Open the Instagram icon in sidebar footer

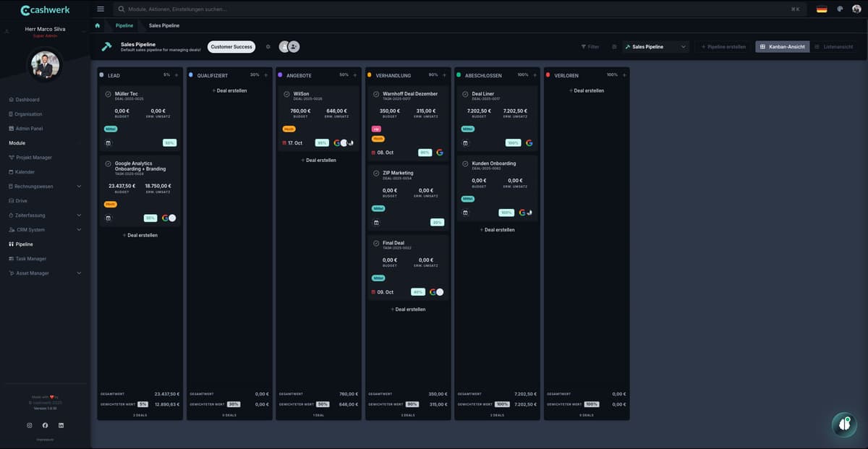pos(30,425)
